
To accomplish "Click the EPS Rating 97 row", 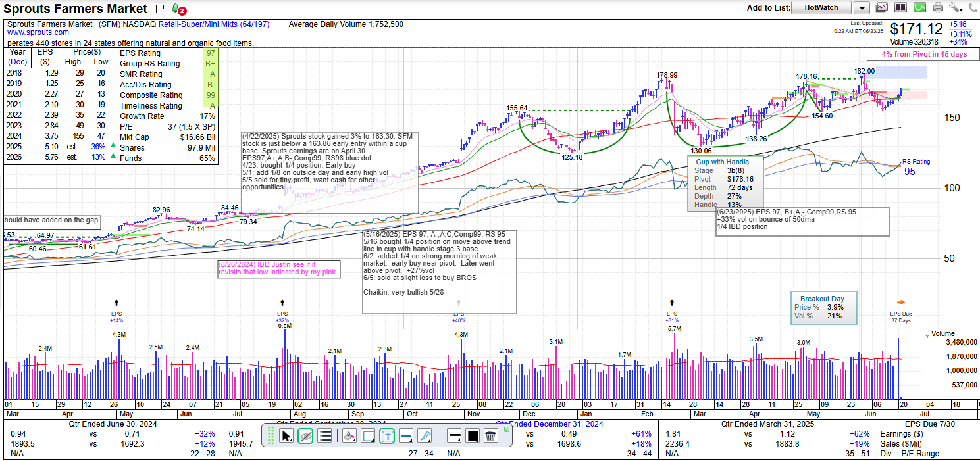I will [x=167, y=53].
